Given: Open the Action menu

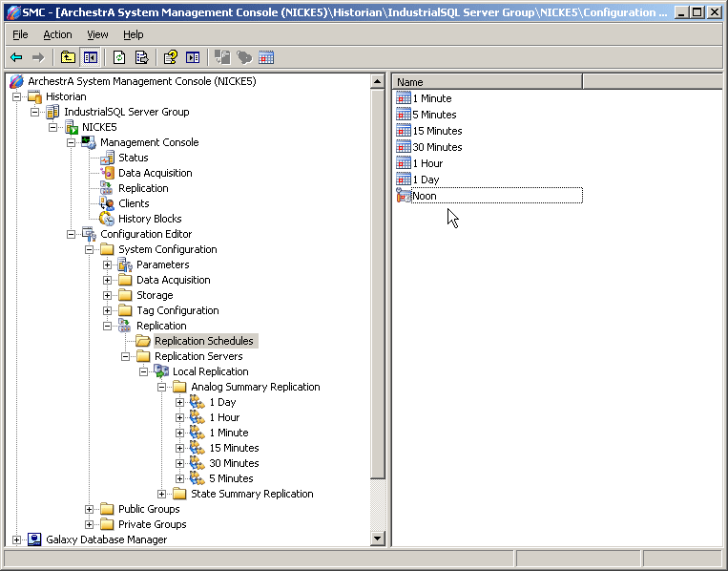Looking at the screenshot, I should 57,34.
